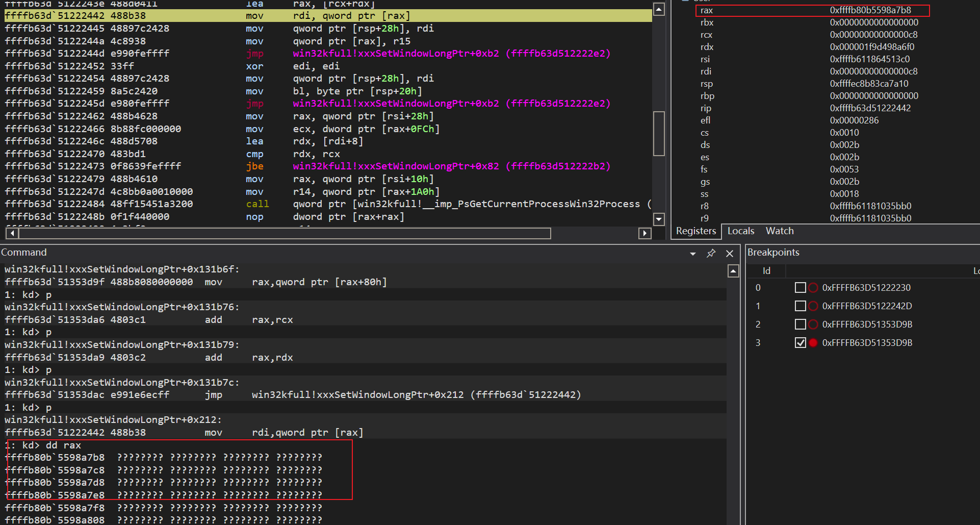Select the rsp register value
Image resolution: width=980 pixels, height=525 pixels.
click(x=869, y=84)
